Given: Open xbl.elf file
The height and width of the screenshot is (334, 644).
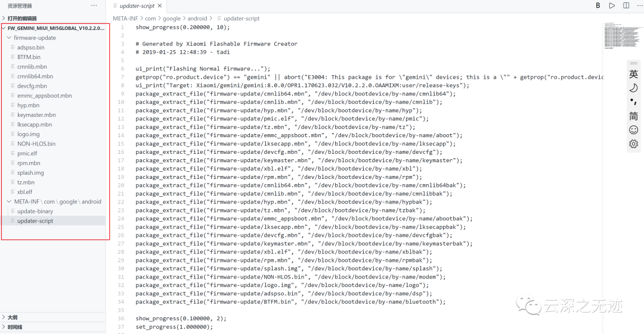Looking at the screenshot, I should [24, 192].
